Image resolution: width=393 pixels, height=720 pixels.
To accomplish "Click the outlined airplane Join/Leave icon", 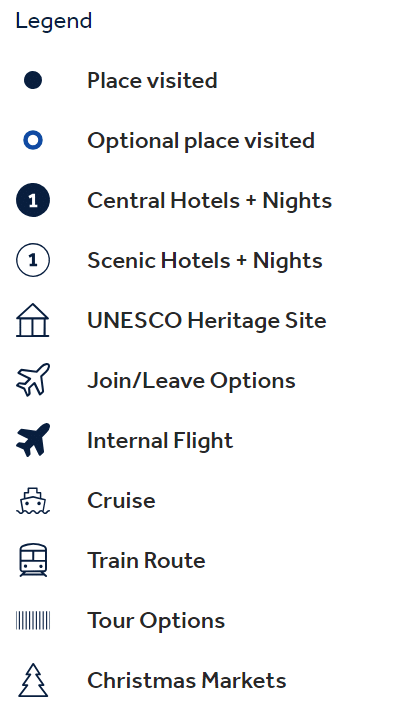I will (33, 380).
